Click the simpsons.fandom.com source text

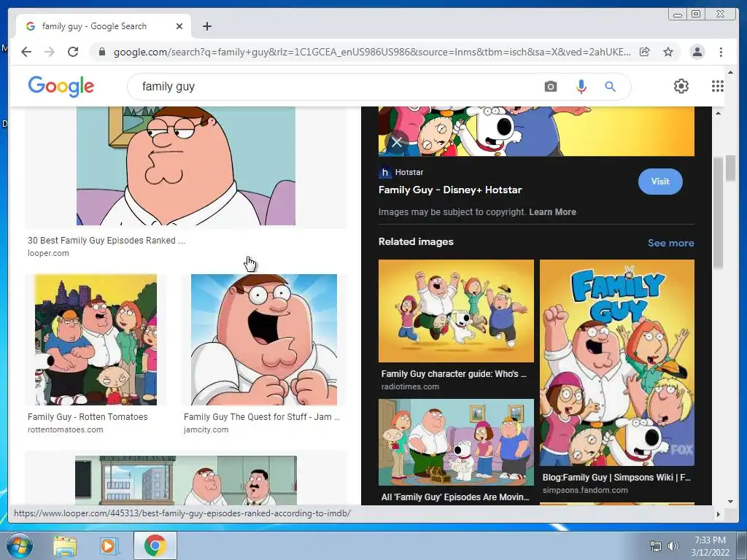pos(585,490)
